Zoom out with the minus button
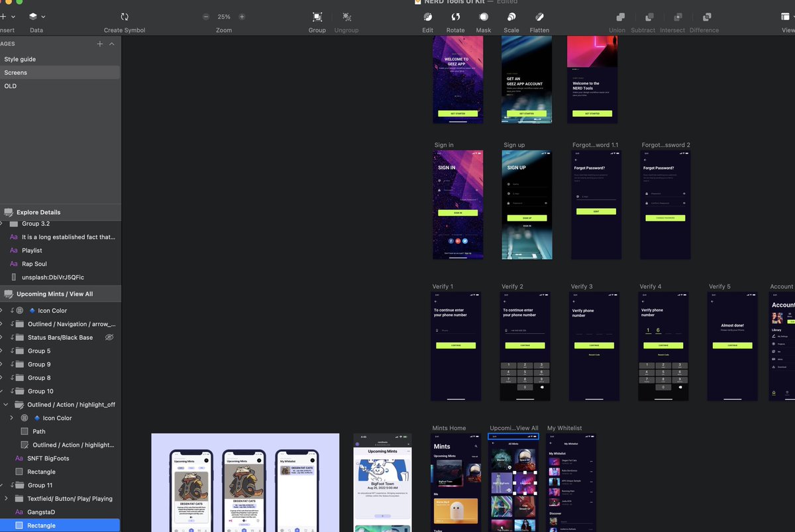 [x=206, y=17]
